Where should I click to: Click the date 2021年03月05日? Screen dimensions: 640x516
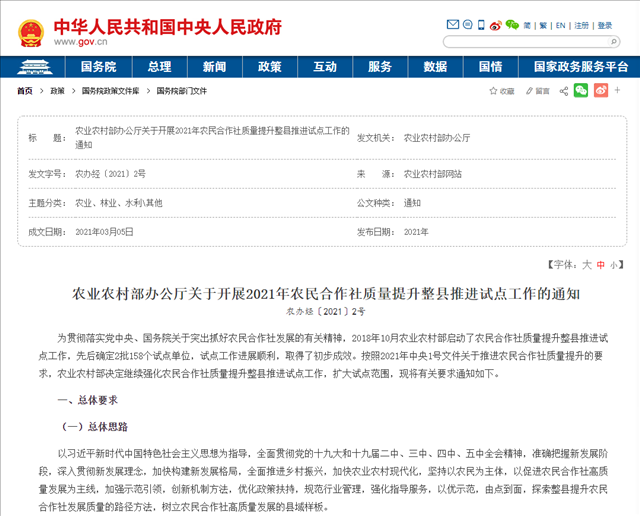(x=104, y=232)
